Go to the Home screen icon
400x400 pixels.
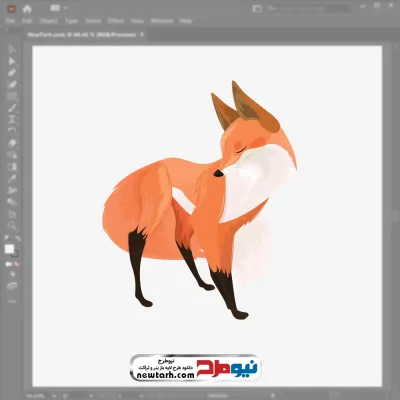coord(27,9)
